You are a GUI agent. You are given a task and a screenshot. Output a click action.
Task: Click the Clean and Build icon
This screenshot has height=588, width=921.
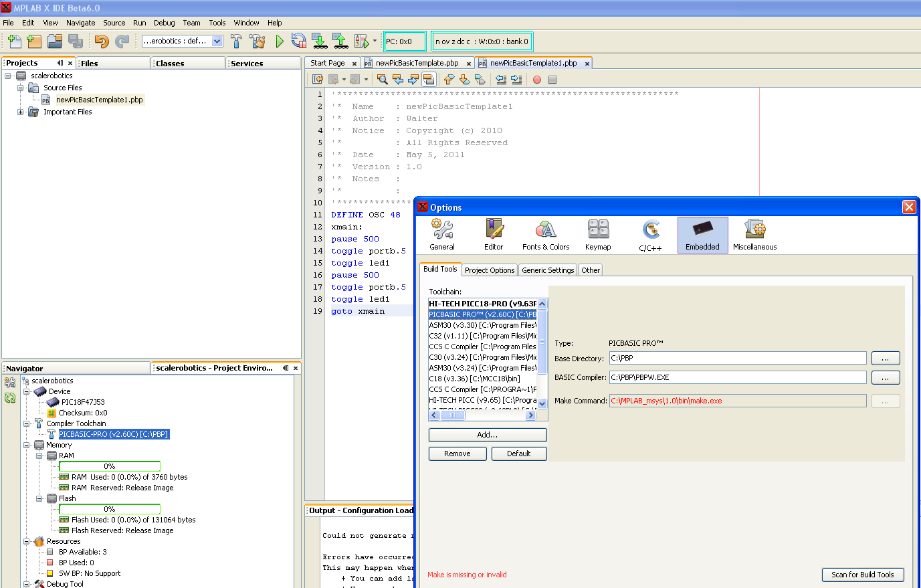click(x=258, y=41)
